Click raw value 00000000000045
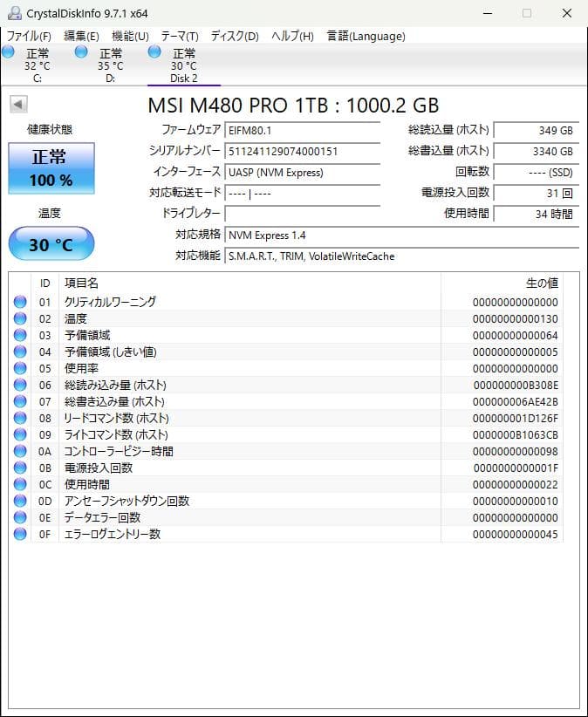The width and height of the screenshot is (588, 717). (516, 534)
